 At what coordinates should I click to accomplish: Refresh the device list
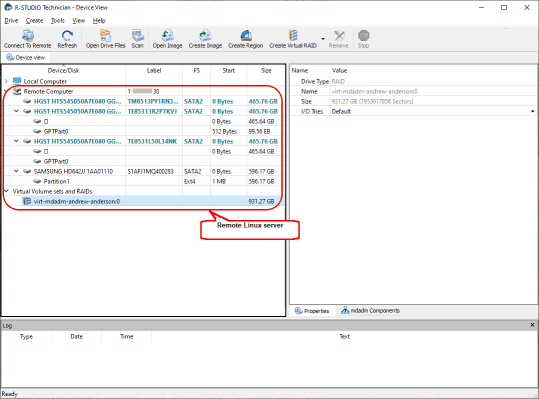click(x=67, y=39)
